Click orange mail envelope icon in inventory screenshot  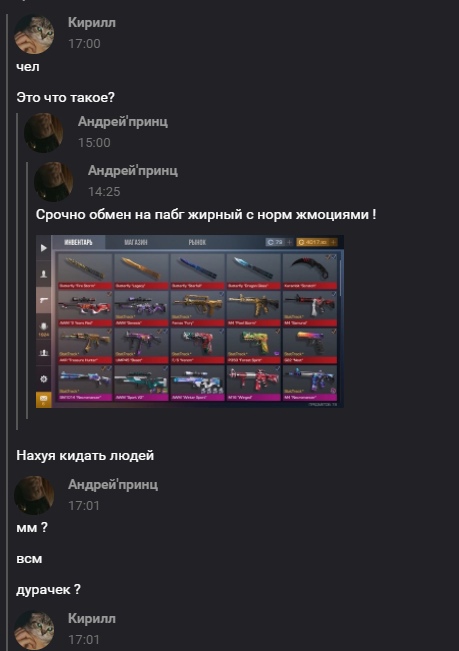pos(44,399)
